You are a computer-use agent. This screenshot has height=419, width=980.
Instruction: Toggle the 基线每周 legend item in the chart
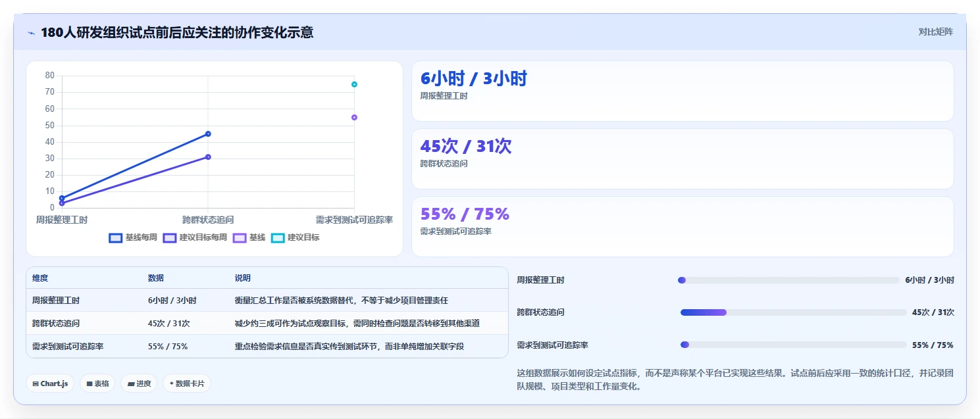click(133, 237)
